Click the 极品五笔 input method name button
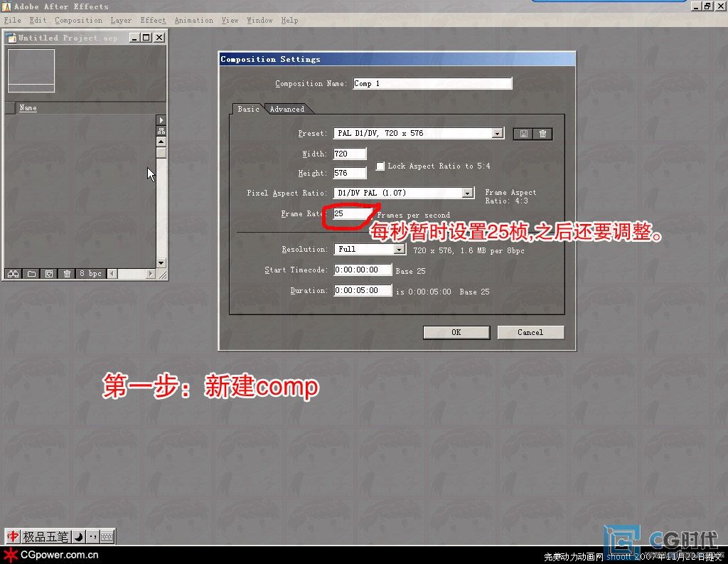Screen dimensions: 728x564 pos(45,537)
